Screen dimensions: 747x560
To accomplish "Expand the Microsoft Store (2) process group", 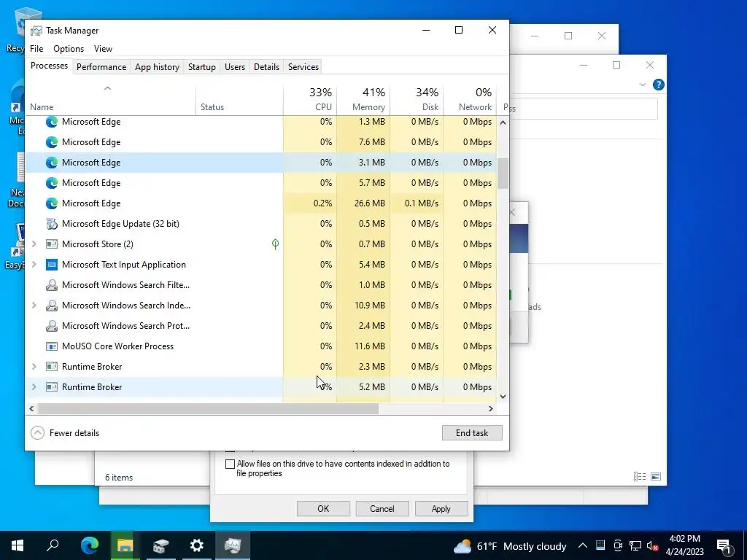I will click(34, 244).
